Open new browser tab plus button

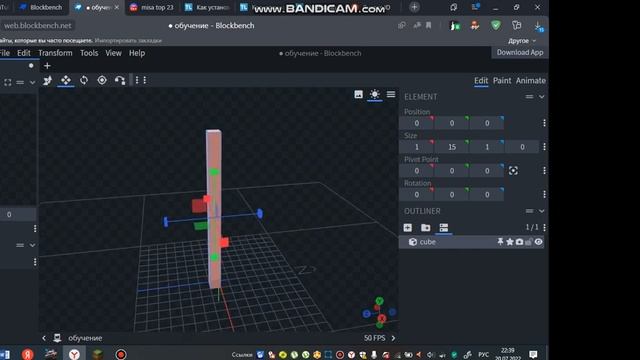click(x=414, y=7)
